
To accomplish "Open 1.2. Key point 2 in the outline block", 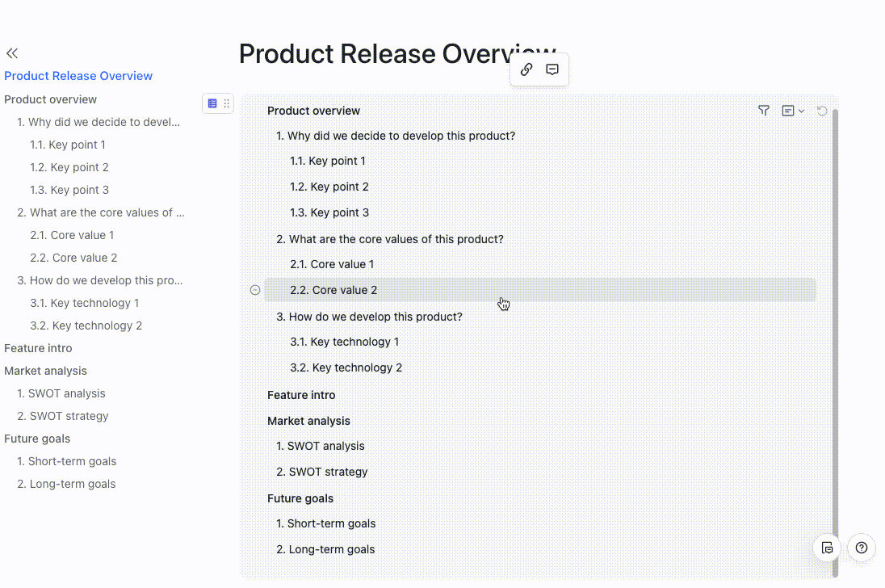I will tap(329, 187).
